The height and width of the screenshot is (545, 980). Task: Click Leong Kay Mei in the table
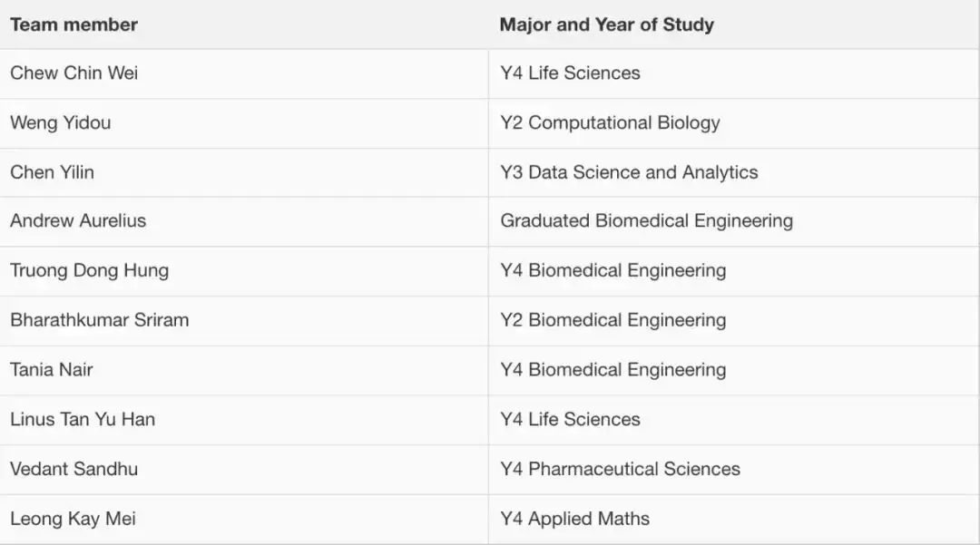[x=73, y=519]
